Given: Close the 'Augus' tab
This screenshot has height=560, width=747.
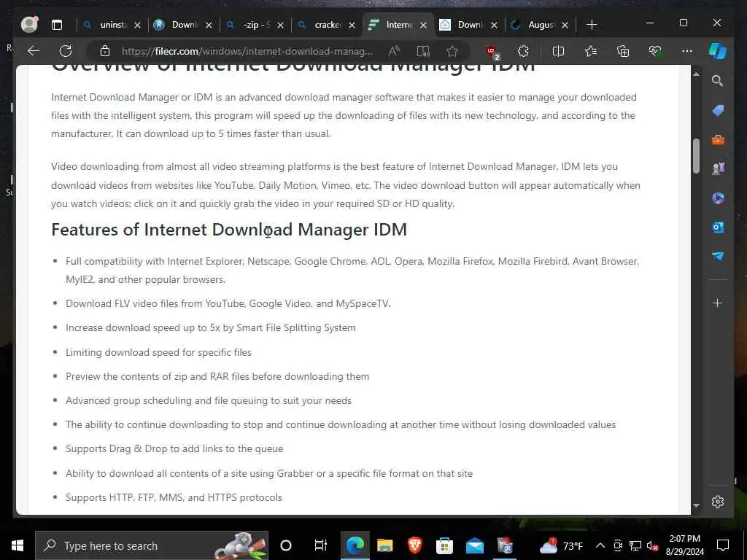Looking at the screenshot, I should pyautogui.click(x=565, y=26).
